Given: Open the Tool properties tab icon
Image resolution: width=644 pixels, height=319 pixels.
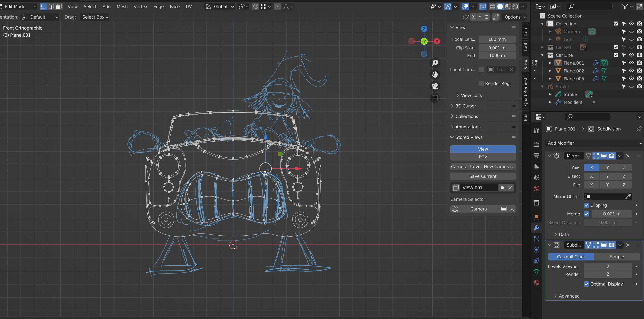Looking at the screenshot, I should (x=536, y=130).
